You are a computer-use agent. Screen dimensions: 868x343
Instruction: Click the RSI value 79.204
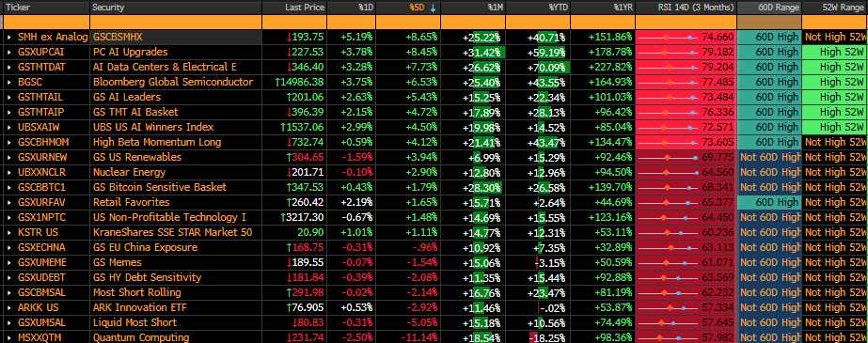(718, 67)
